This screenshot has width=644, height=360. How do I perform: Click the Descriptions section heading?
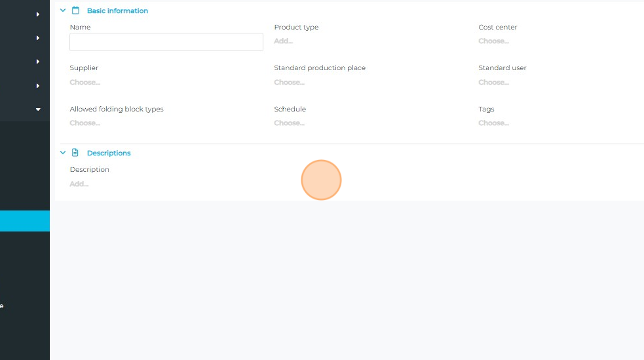[109, 153]
